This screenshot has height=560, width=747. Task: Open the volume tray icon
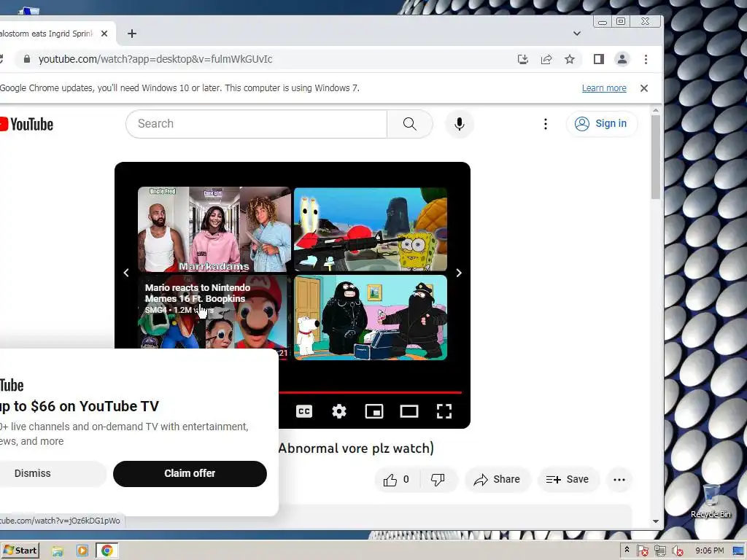pyautogui.click(x=677, y=551)
